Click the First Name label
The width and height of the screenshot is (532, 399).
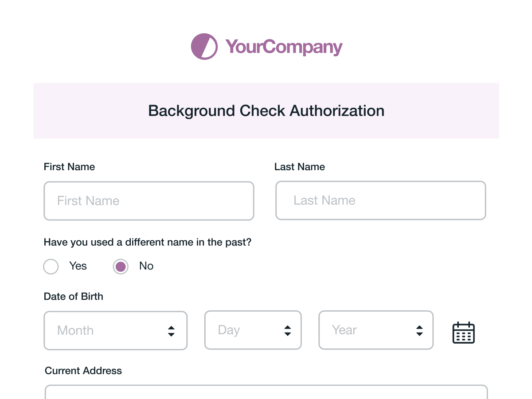[x=69, y=167]
